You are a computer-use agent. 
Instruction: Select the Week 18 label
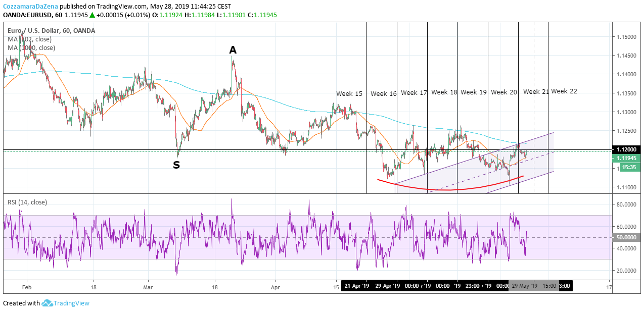click(x=444, y=92)
